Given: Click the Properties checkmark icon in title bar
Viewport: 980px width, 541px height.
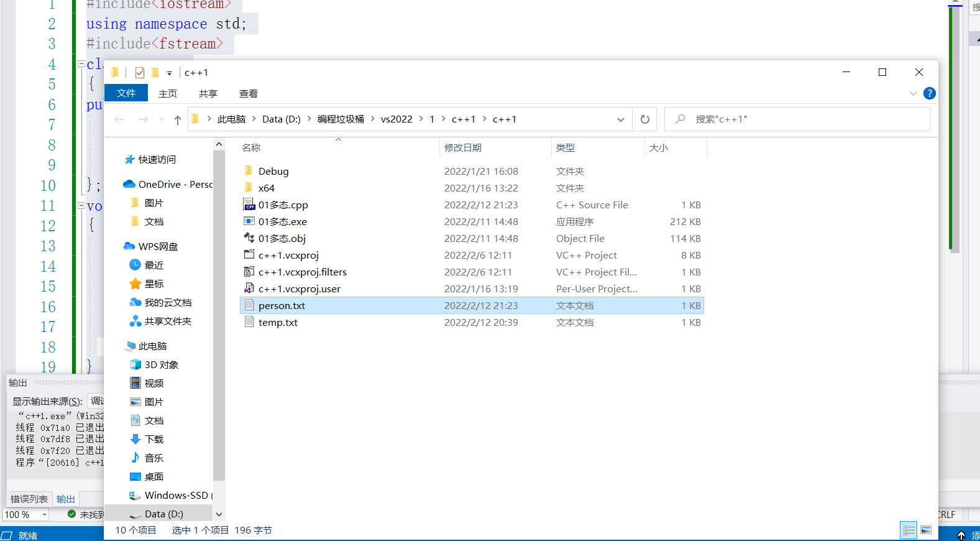Looking at the screenshot, I should pyautogui.click(x=140, y=73).
